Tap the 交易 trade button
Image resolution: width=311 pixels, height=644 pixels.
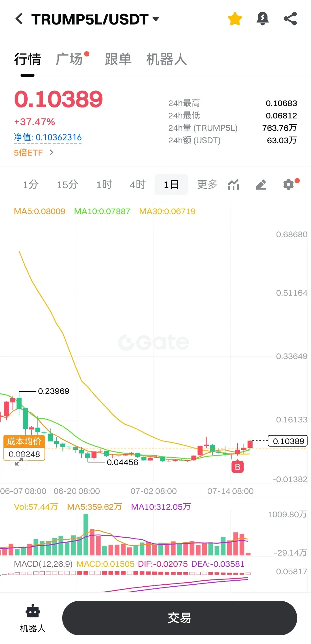[179, 618]
